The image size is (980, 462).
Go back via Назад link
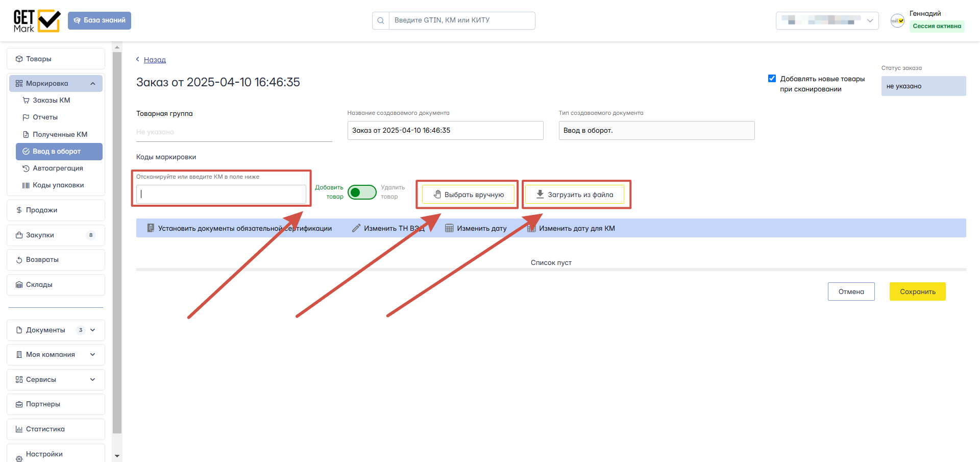coord(155,60)
